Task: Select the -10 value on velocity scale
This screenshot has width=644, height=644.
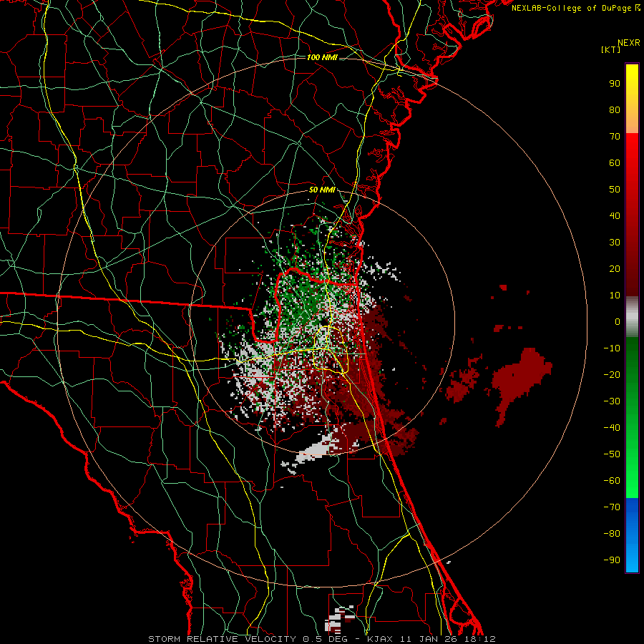Action: (x=612, y=348)
